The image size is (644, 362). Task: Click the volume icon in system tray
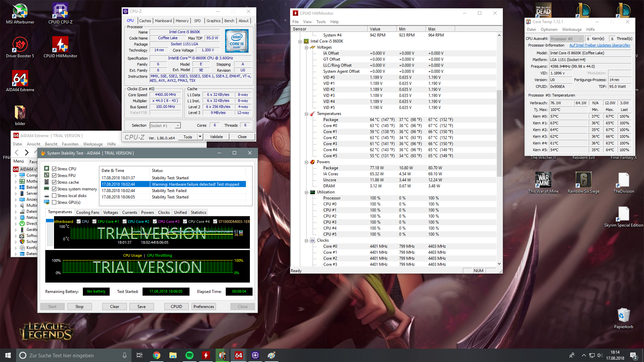click(600, 355)
